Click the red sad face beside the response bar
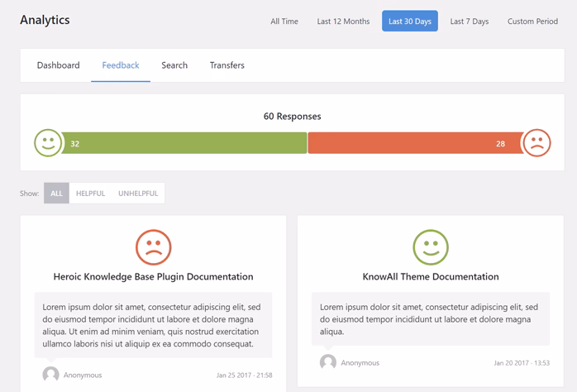Screen dimensions: 577x392 click(536, 143)
